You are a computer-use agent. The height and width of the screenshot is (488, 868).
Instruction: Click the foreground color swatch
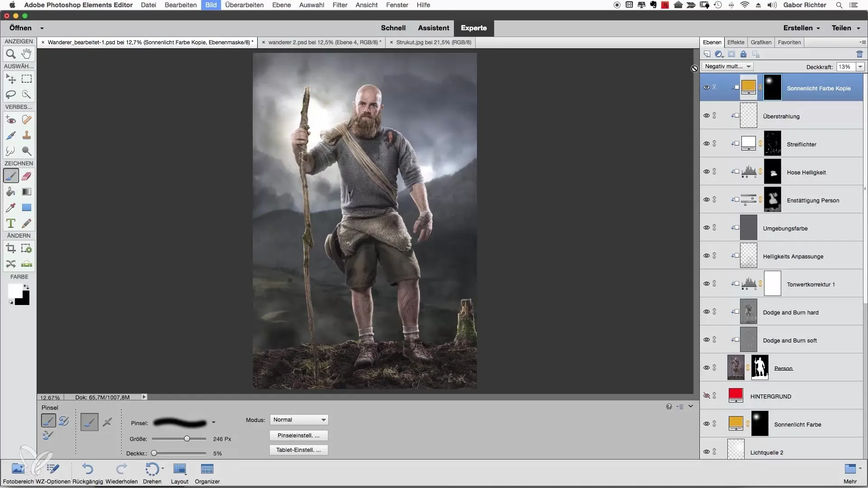pos(14,291)
